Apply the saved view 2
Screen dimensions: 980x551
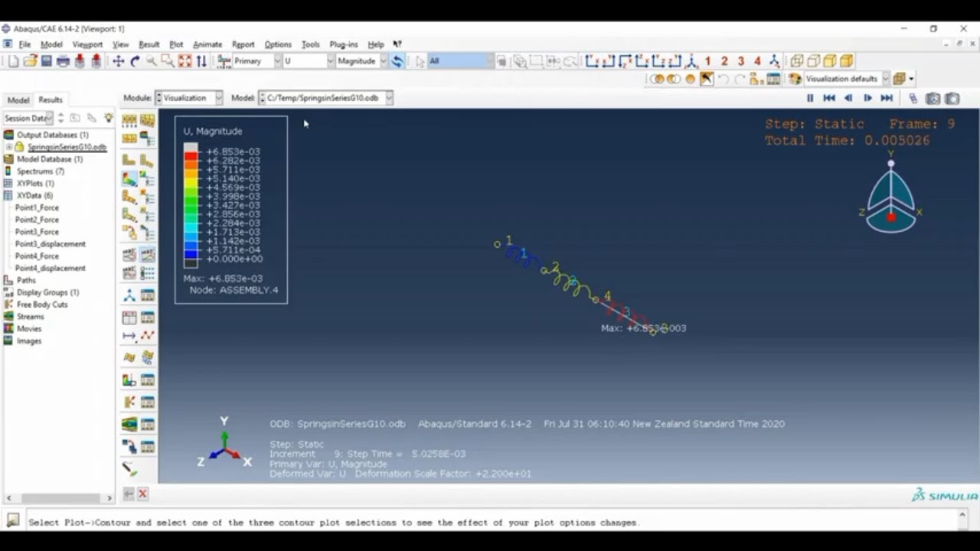tap(724, 61)
